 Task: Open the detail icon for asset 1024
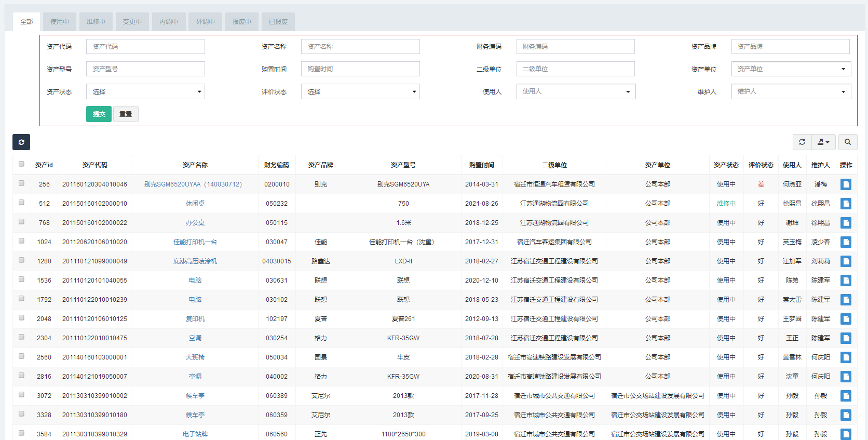click(846, 242)
